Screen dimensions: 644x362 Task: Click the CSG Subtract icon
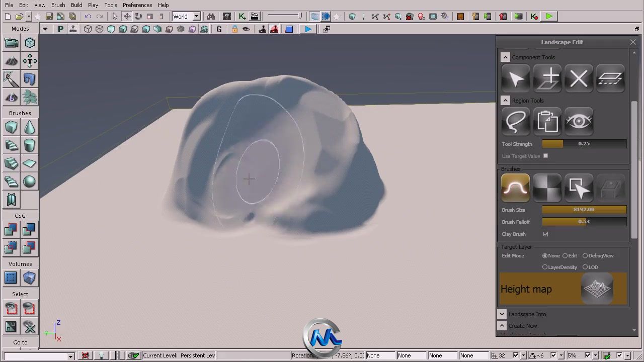coord(30,230)
